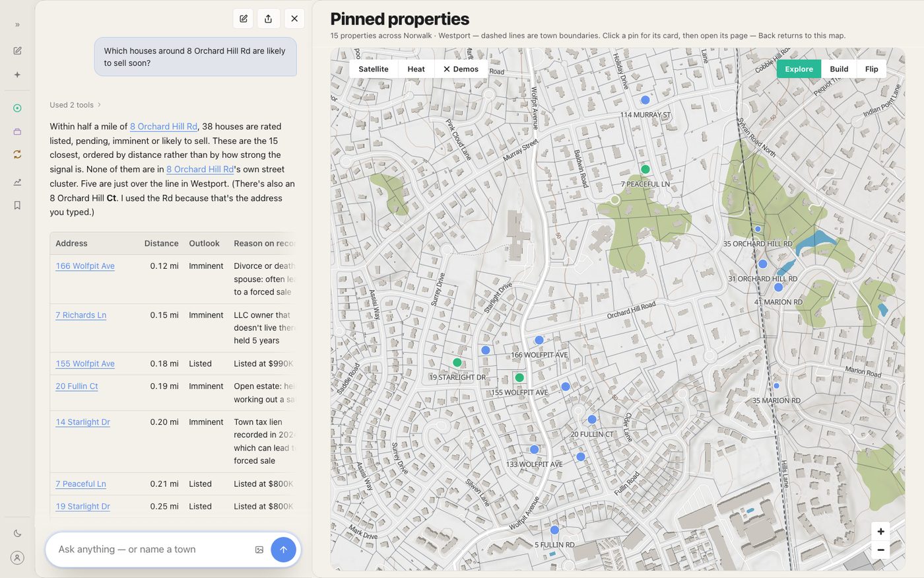Image resolution: width=924 pixels, height=578 pixels.
Task: Switch to the Explore tab
Action: point(799,69)
